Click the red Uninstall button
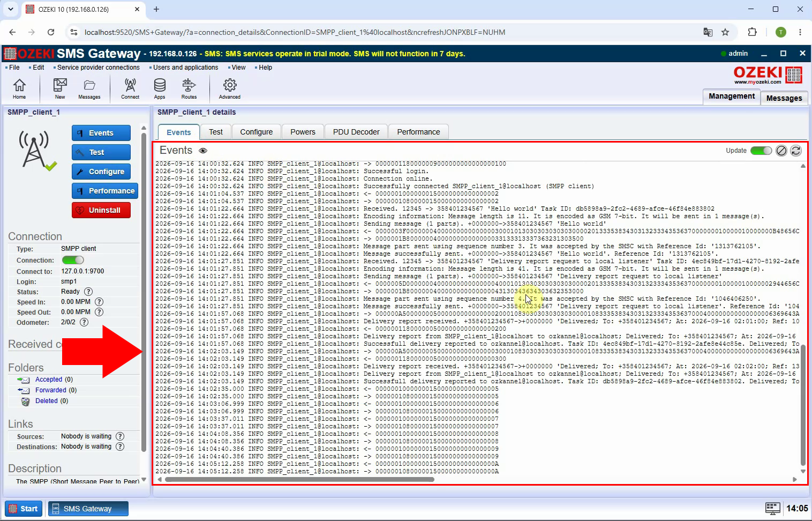Screen dimensions: 812x521 (101, 210)
